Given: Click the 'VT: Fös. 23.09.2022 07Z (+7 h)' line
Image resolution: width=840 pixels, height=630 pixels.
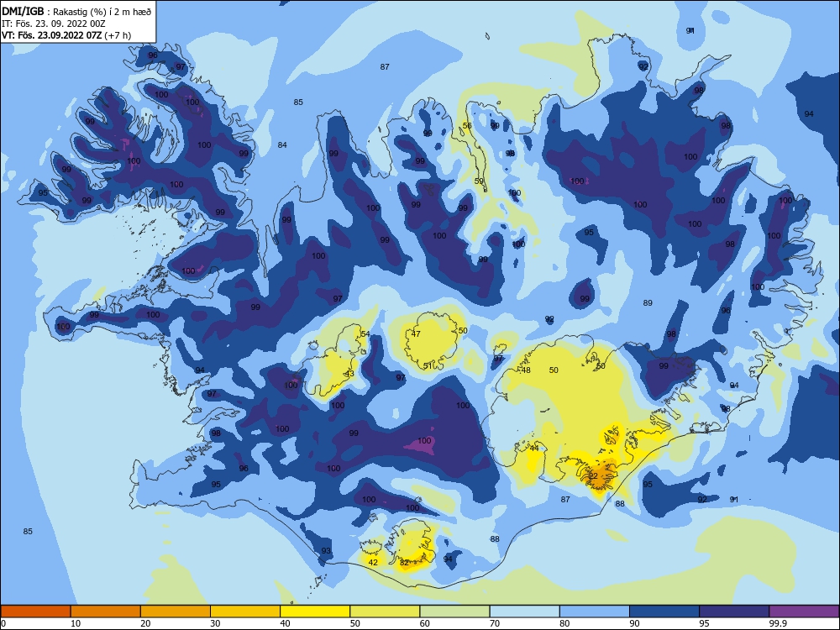Looking at the screenshot, I should click(x=66, y=35).
